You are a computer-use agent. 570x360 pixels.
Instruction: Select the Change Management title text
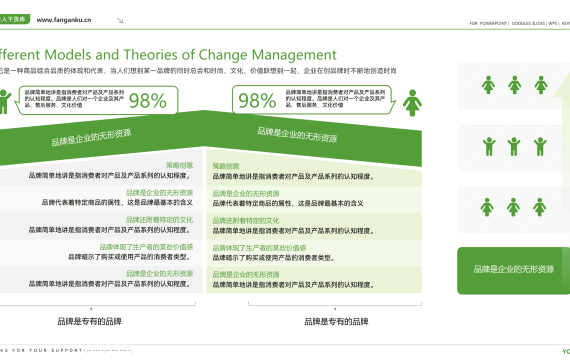[x=167, y=55]
